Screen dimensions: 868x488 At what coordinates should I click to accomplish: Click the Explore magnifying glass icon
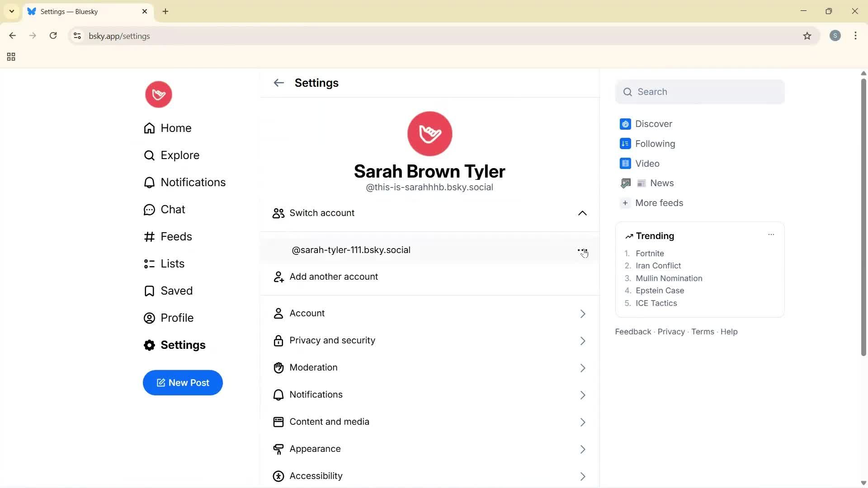(x=149, y=155)
